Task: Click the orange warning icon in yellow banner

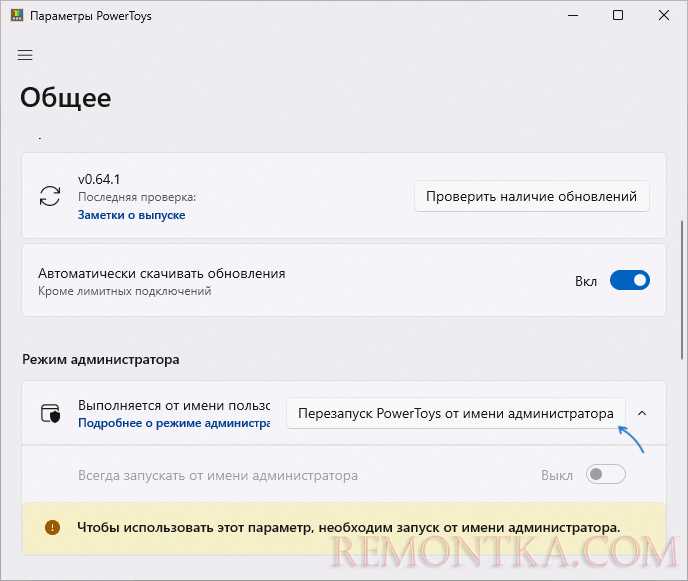Action: pyautogui.click(x=52, y=527)
